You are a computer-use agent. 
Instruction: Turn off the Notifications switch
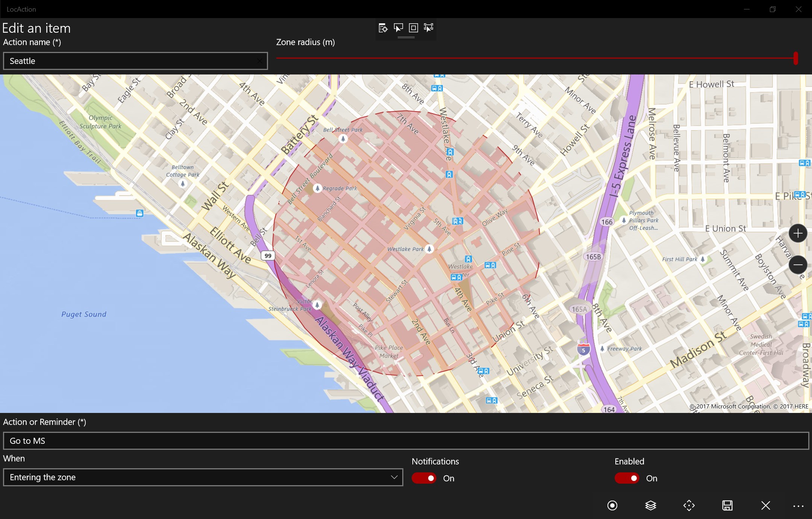click(x=424, y=478)
